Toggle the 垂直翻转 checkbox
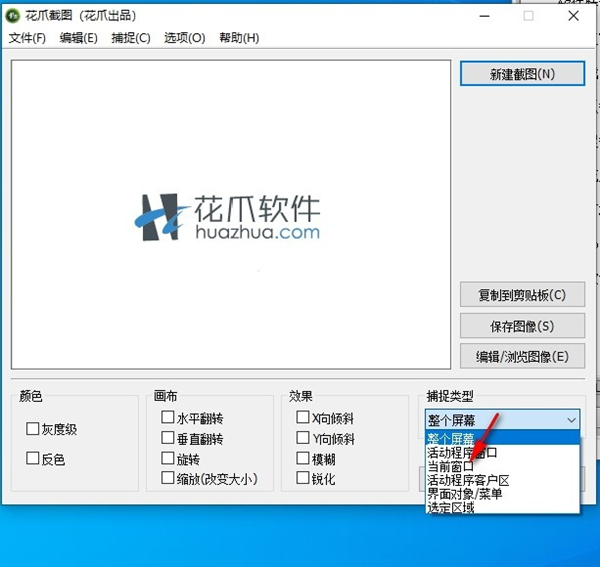Screen dimensions: 600x567 [x=168, y=438]
